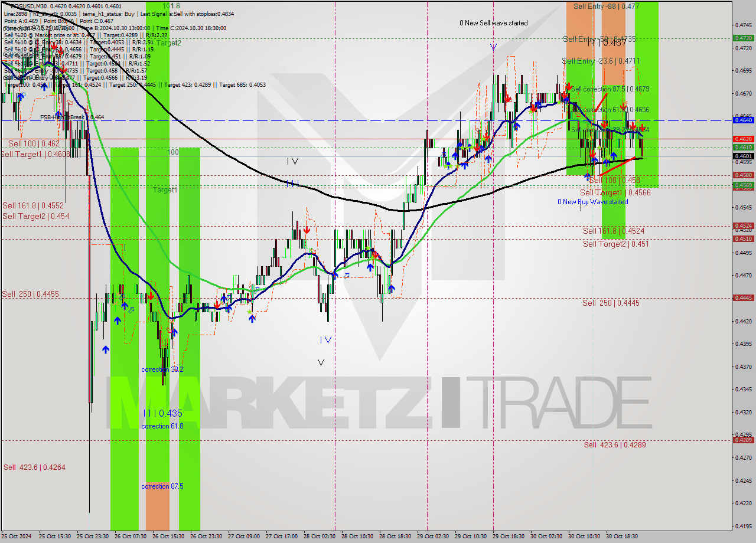756x543 pixels.
Task: Select the blue 0.4640 price tag
Action: [742, 120]
